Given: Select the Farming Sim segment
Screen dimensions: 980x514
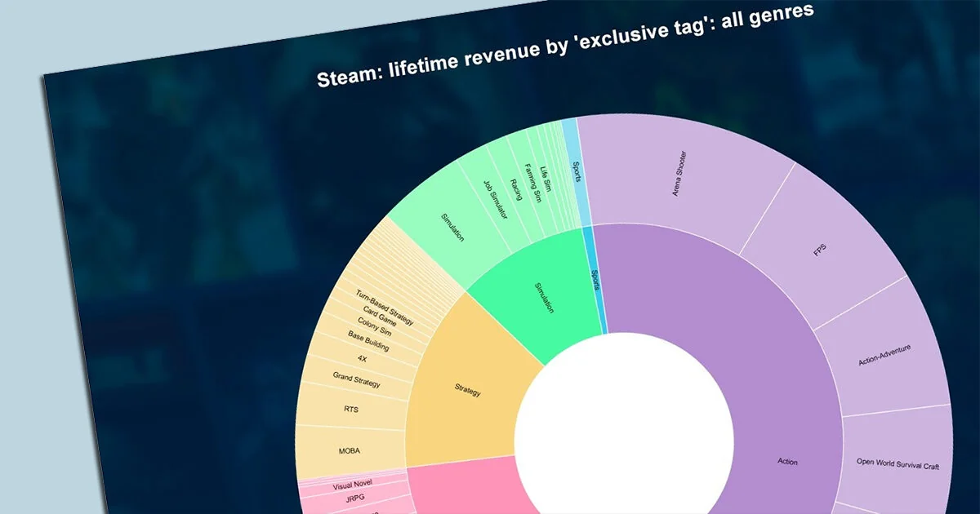Looking at the screenshot, I should [x=532, y=184].
